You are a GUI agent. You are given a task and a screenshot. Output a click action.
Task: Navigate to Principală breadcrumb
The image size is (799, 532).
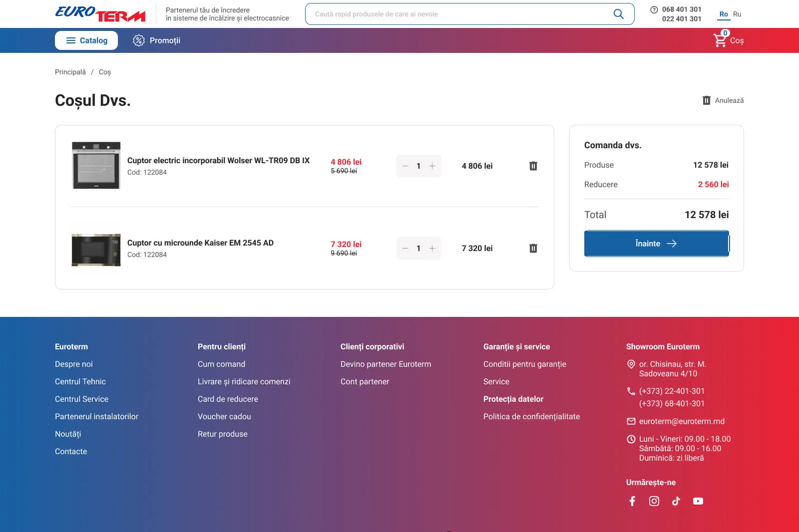coord(70,72)
